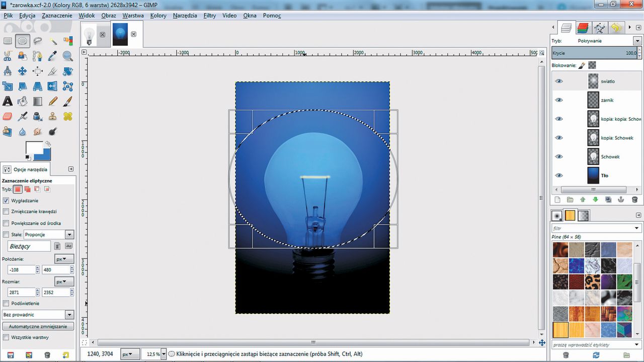
Task: Select the Fuzzy Select magic wand tool
Action: pyautogui.click(x=53, y=41)
